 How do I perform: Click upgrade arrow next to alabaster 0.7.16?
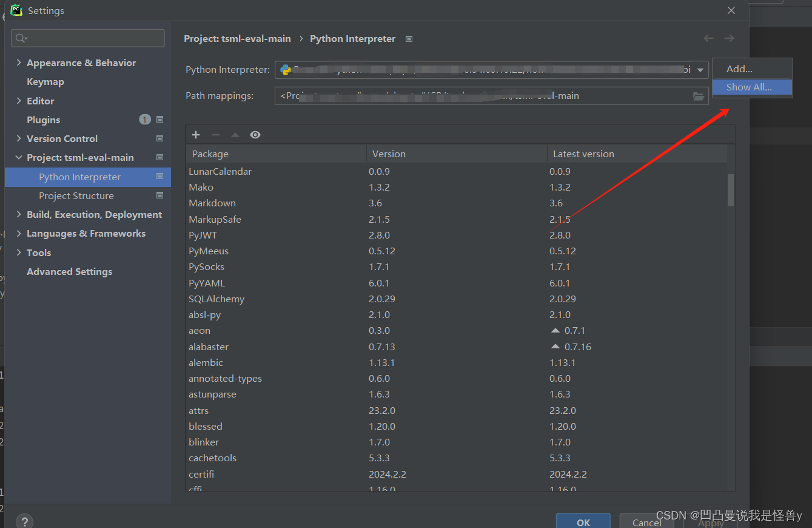point(555,347)
